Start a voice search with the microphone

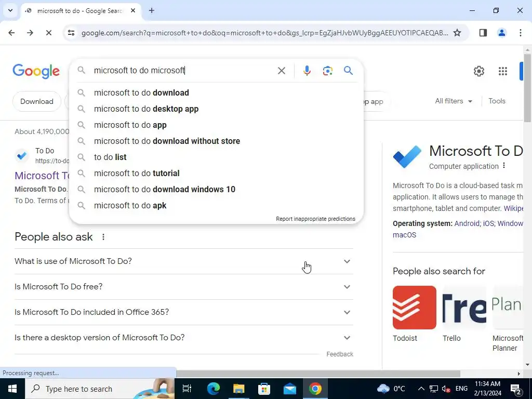coord(307,71)
